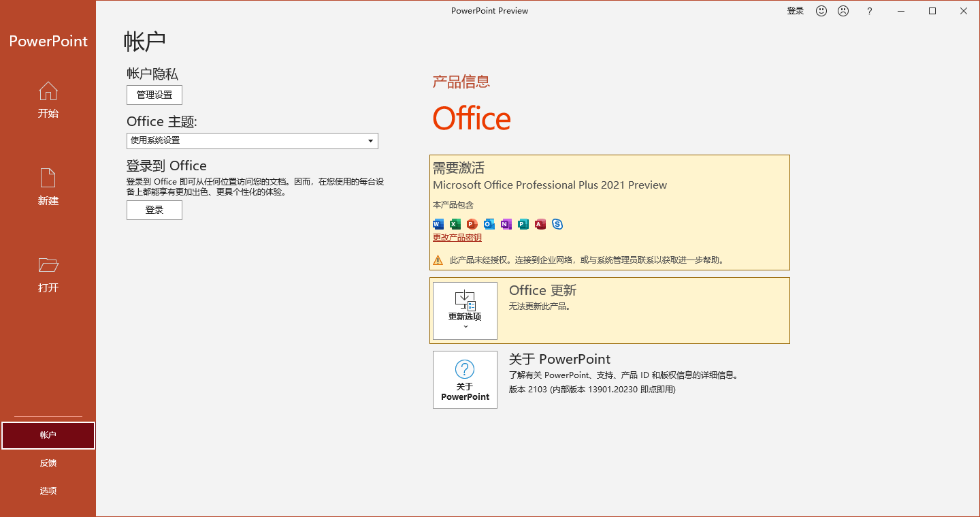Click the Outlook icon in included products

(489, 224)
